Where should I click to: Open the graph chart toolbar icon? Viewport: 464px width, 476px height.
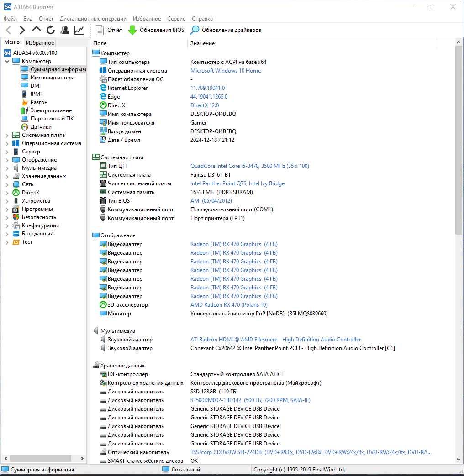click(79, 30)
